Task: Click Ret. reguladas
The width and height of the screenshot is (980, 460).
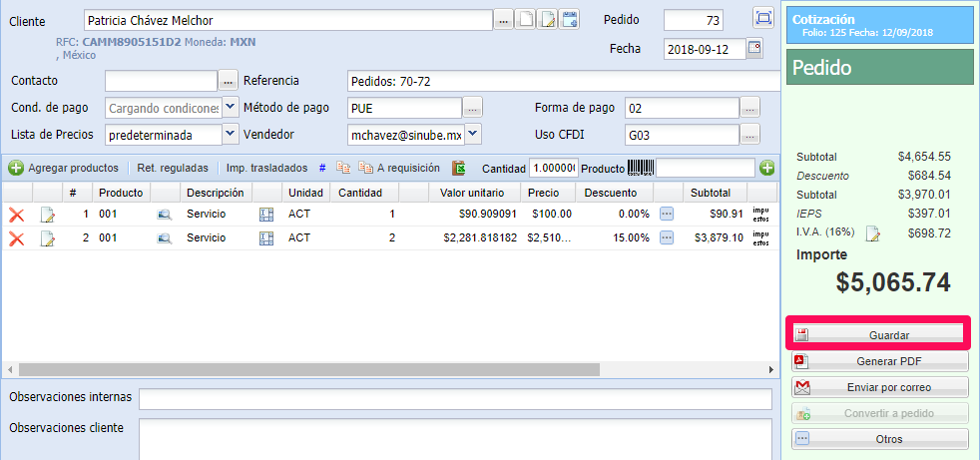Action: pyautogui.click(x=173, y=168)
